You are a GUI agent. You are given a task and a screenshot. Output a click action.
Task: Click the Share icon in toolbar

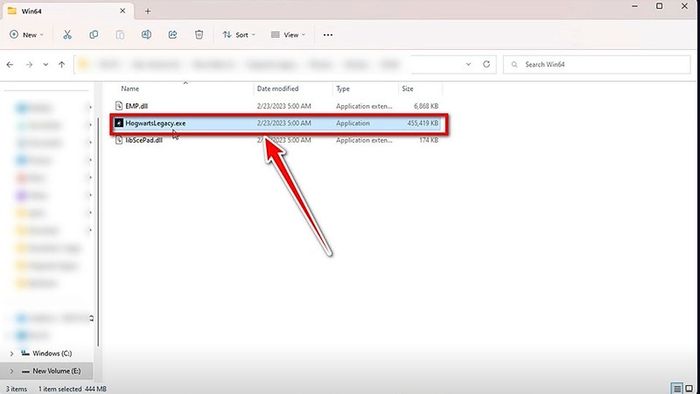173,35
